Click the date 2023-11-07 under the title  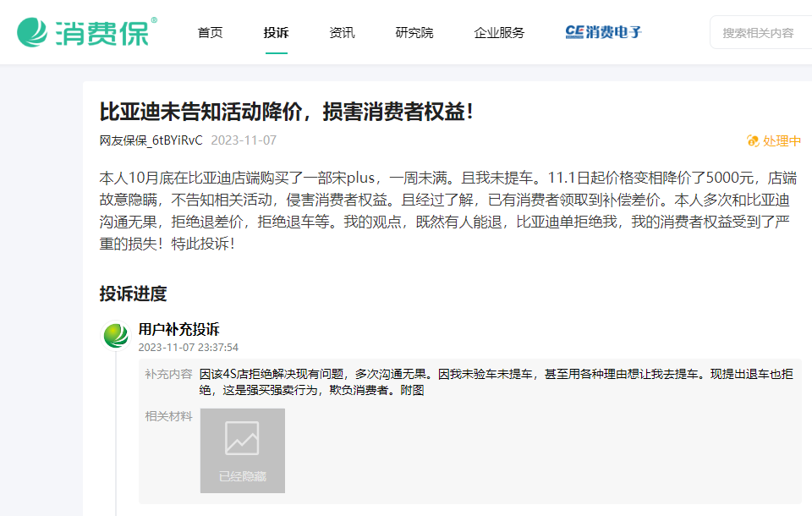[x=244, y=140]
